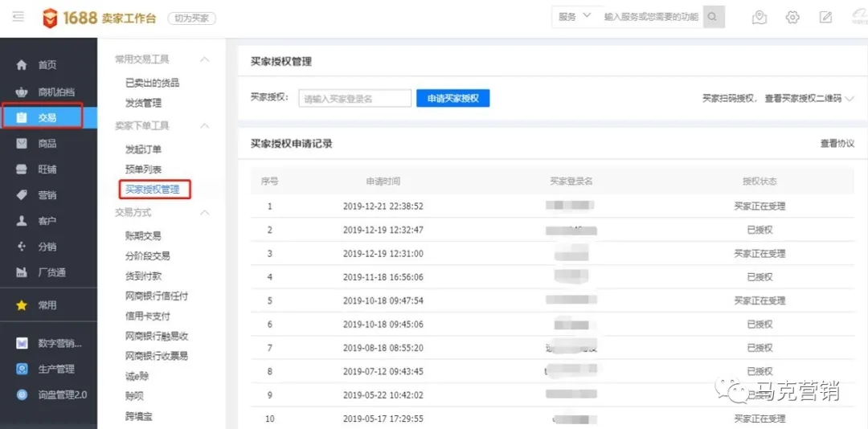Screen dimensions: 868x429
Task: Click the hamburger menu icon at top left
Action: tap(18, 17)
